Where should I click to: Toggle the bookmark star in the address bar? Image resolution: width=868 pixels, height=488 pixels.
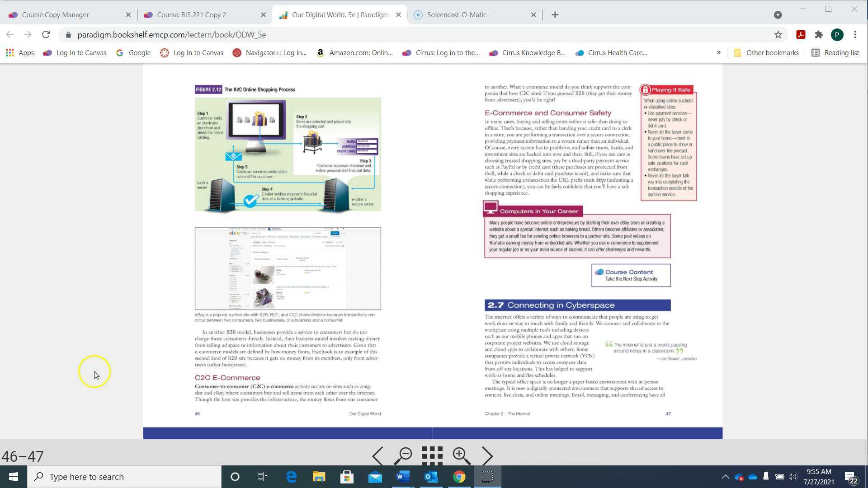click(778, 34)
